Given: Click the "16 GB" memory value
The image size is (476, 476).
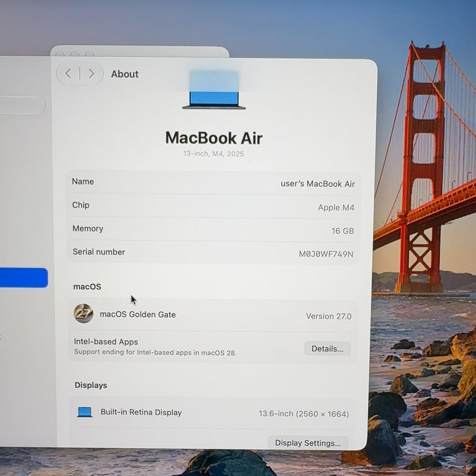Looking at the screenshot, I should 343,231.
